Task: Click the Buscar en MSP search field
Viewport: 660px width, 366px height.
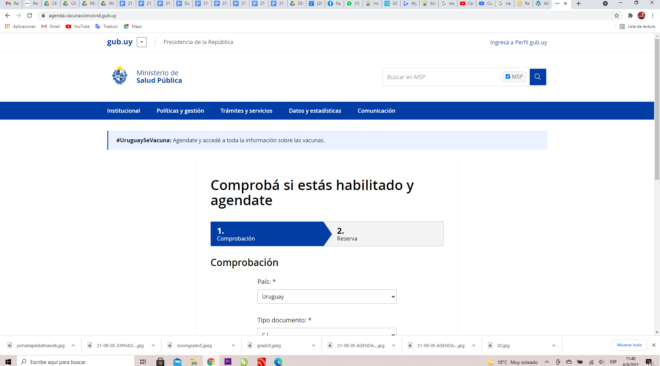Action: (x=442, y=77)
